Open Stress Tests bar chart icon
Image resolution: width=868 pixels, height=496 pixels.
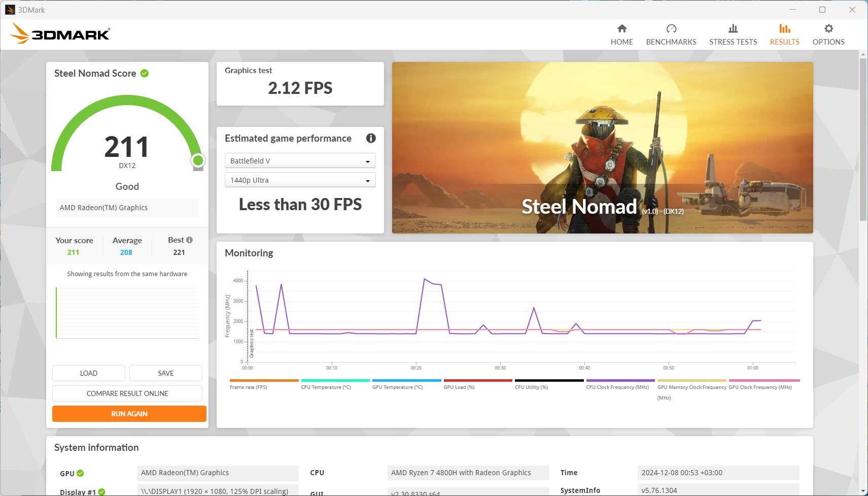(733, 28)
